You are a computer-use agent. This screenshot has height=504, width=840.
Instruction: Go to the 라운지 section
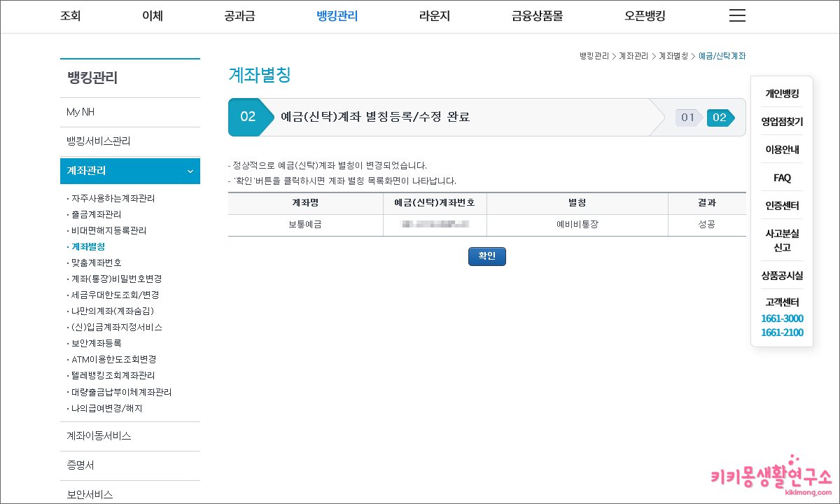[435, 15]
